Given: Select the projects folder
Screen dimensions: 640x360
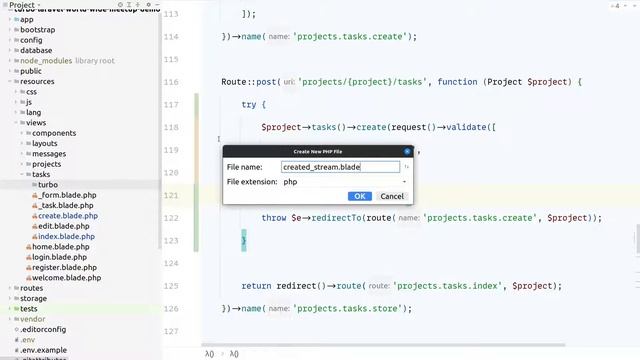Looking at the screenshot, I should click(46, 164).
